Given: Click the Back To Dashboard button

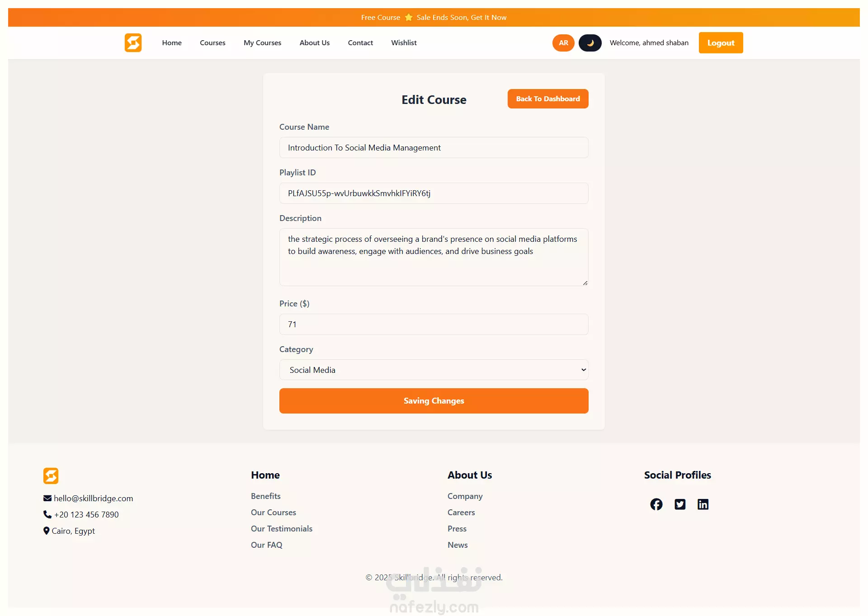Looking at the screenshot, I should point(547,99).
